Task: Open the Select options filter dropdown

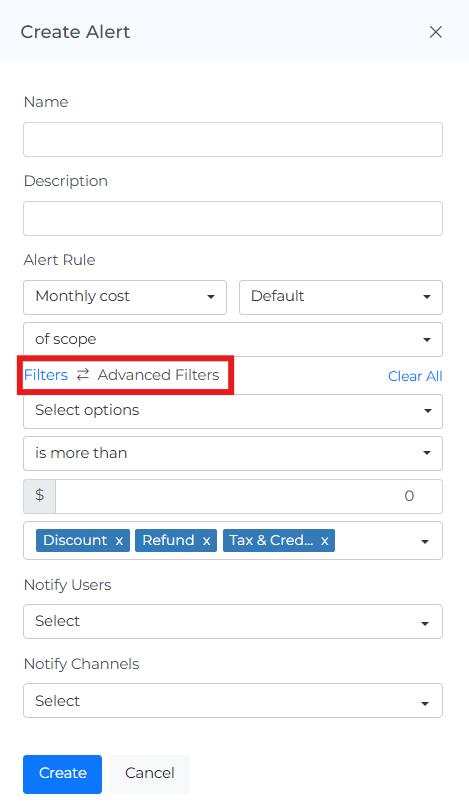Action: [233, 411]
